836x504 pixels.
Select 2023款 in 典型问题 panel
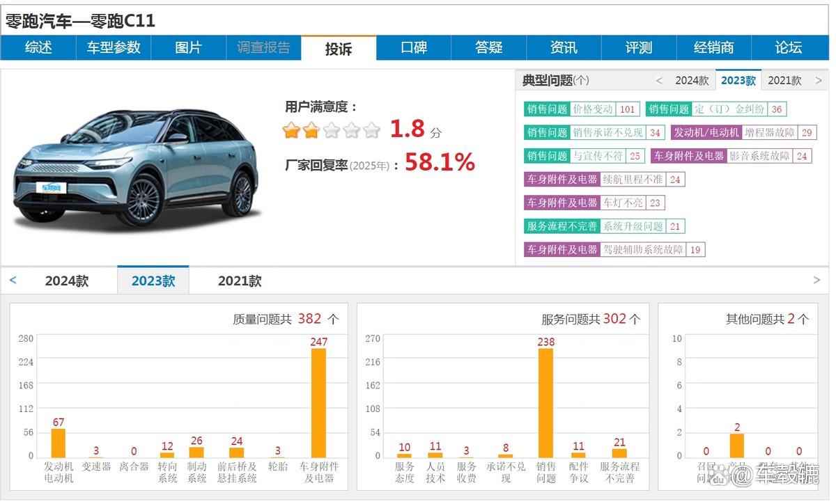coord(738,80)
